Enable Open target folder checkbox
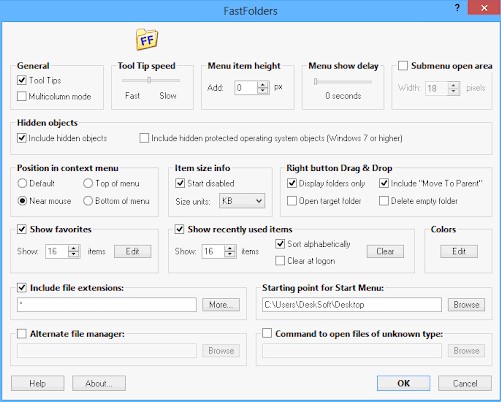This screenshot has width=501, height=402. tap(292, 201)
